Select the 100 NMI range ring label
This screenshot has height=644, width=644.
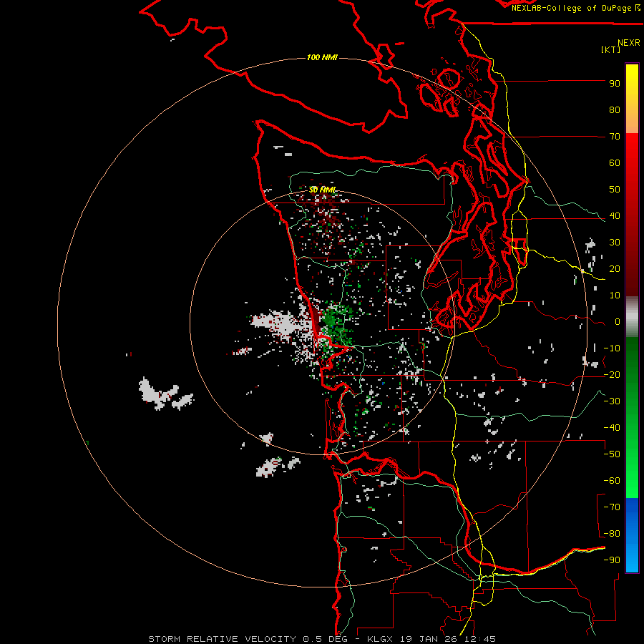(322, 57)
